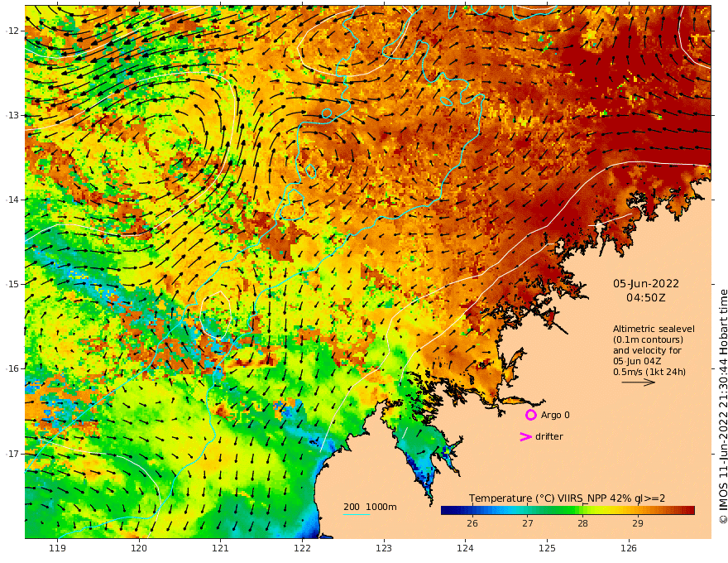The height and width of the screenshot is (563, 728).
Task: Click the '200 1000m' isobath legend label
Action: pyautogui.click(x=370, y=507)
